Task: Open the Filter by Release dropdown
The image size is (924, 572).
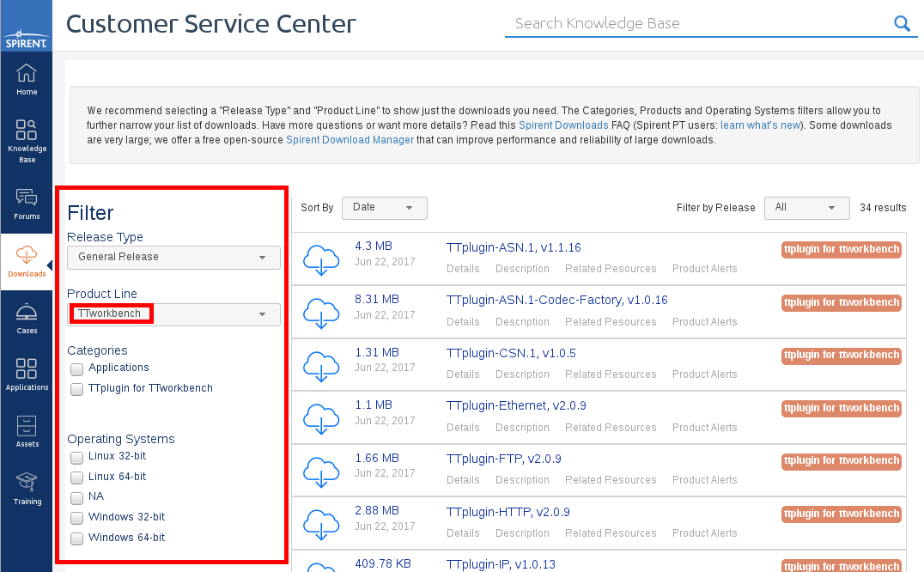Action: pos(806,208)
